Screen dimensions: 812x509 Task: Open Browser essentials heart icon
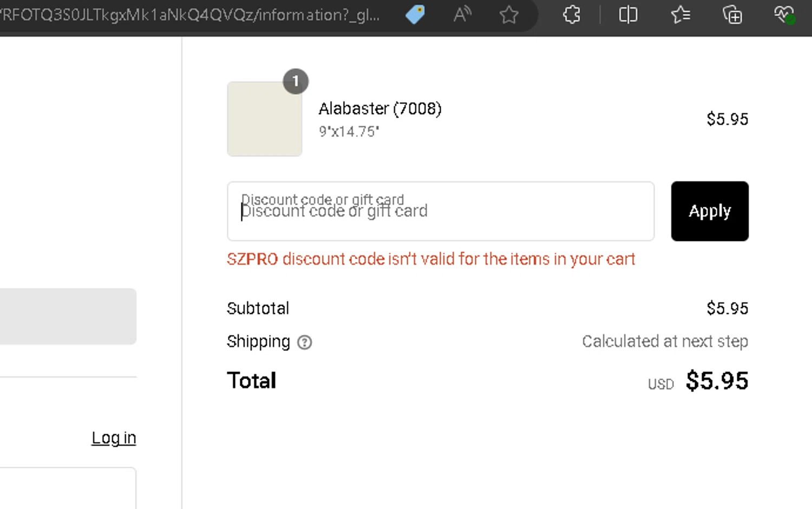[783, 15]
